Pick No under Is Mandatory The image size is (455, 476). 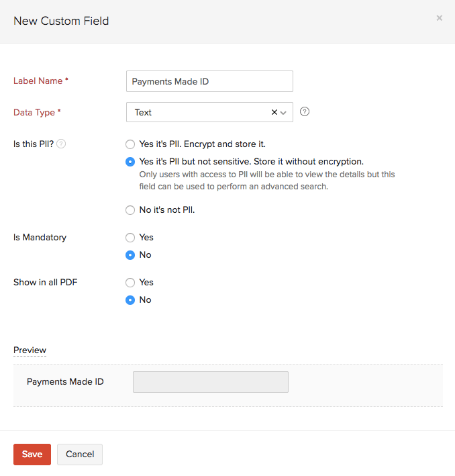[x=130, y=255]
